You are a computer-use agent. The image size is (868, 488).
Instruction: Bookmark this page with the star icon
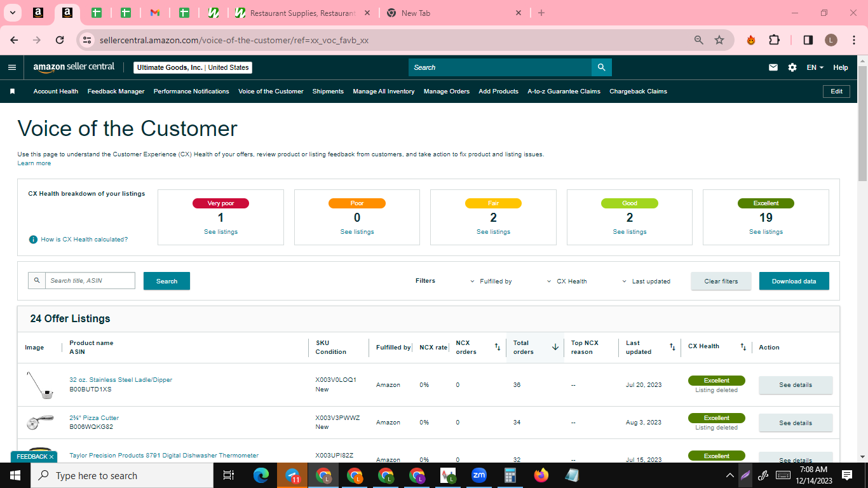tap(719, 40)
